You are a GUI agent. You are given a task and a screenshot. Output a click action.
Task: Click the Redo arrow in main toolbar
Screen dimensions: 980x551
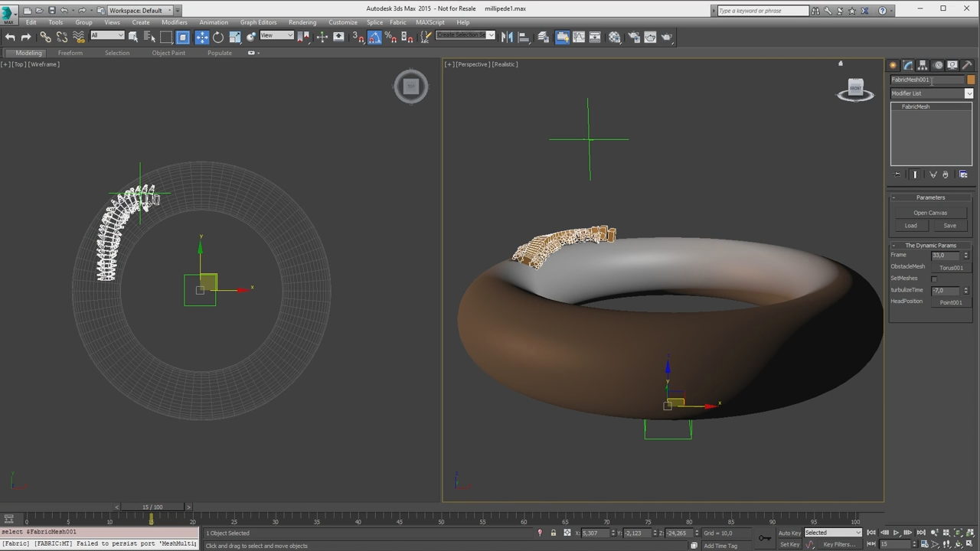click(26, 37)
